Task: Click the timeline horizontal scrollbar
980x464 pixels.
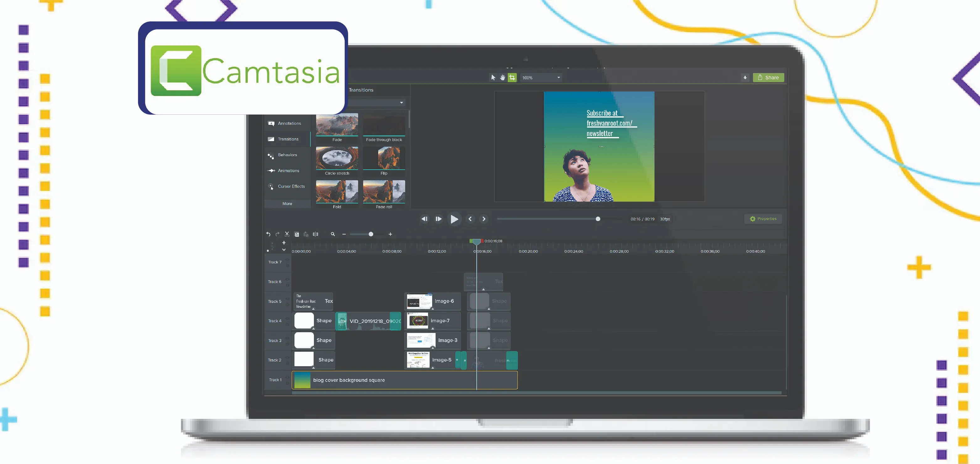Action: [x=537, y=393]
